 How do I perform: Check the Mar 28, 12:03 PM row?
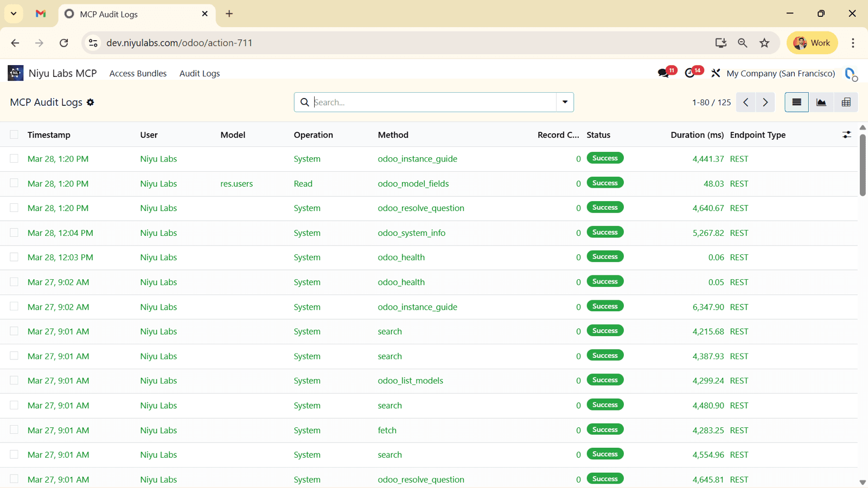pyautogui.click(x=14, y=257)
